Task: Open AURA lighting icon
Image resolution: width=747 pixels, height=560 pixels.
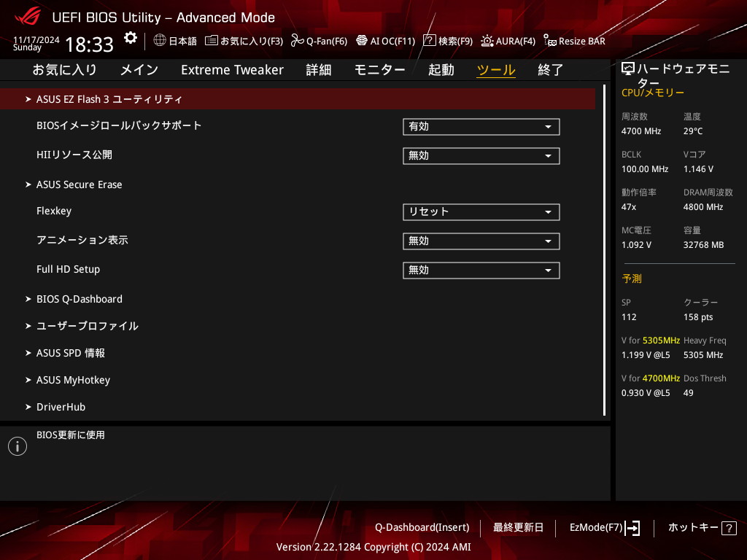Action: pos(487,41)
